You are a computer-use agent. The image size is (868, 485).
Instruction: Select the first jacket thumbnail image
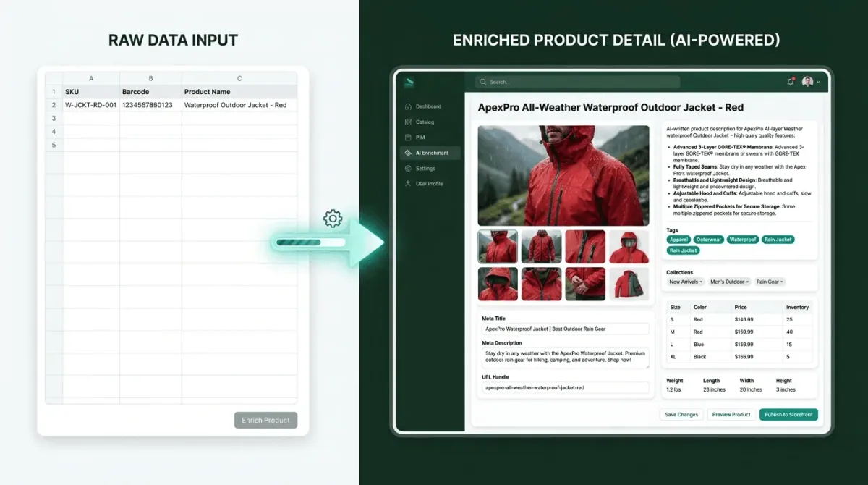[497, 246]
